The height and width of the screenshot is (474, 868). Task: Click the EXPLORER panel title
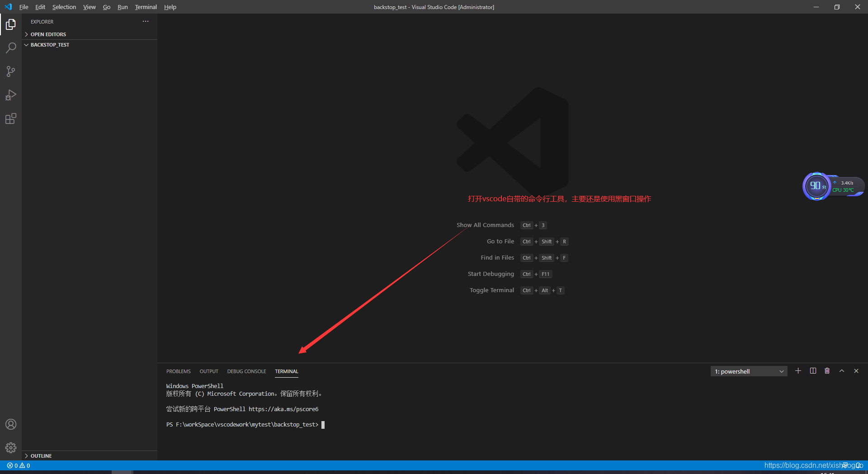pyautogui.click(x=42, y=22)
